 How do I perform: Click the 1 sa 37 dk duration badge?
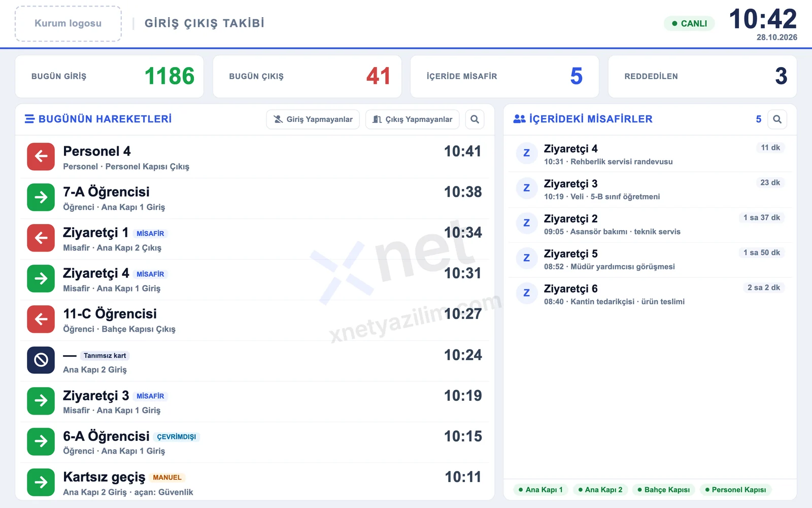pyautogui.click(x=762, y=217)
